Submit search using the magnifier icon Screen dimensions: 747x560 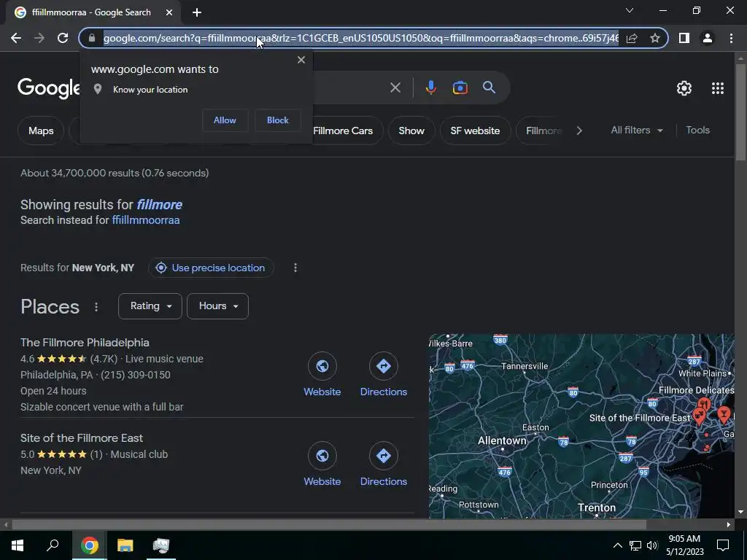[x=489, y=87]
